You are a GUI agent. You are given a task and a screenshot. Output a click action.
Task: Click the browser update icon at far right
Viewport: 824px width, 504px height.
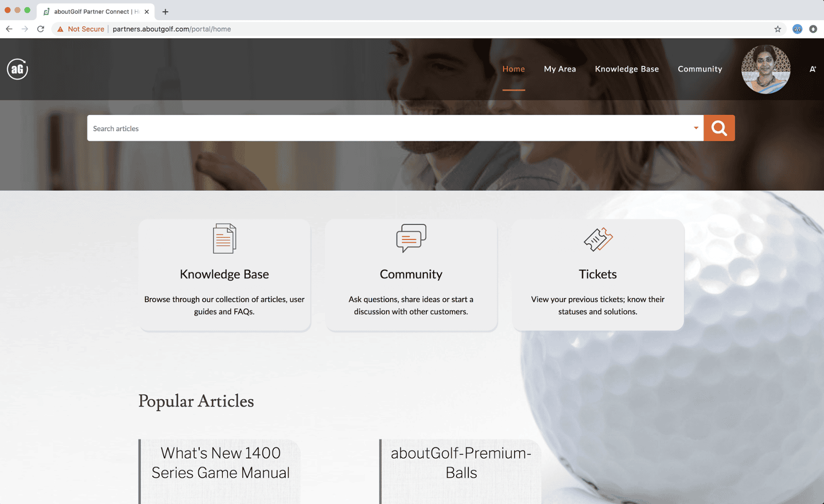(x=813, y=29)
